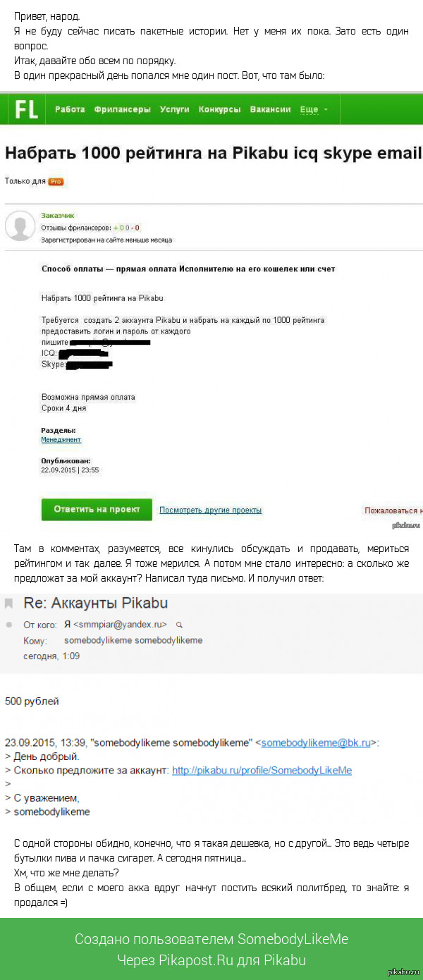Open the Фрилансеры menu item
The height and width of the screenshot is (980, 423).
click(x=123, y=109)
